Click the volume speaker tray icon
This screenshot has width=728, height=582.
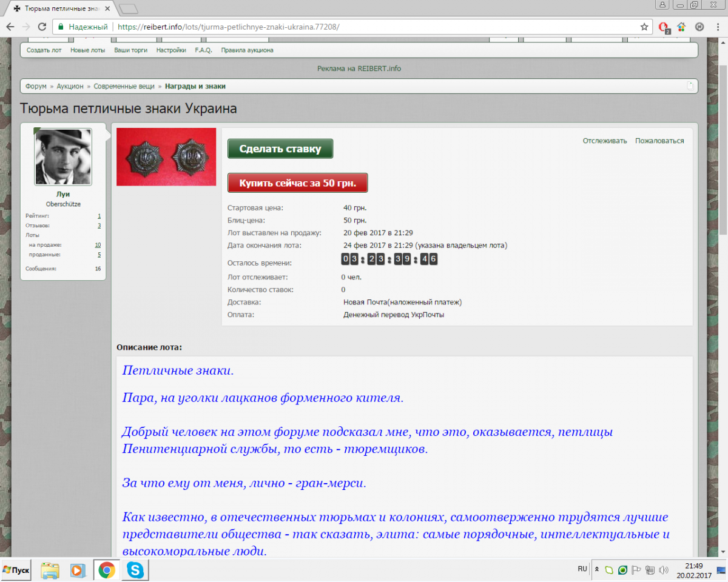pos(664,570)
